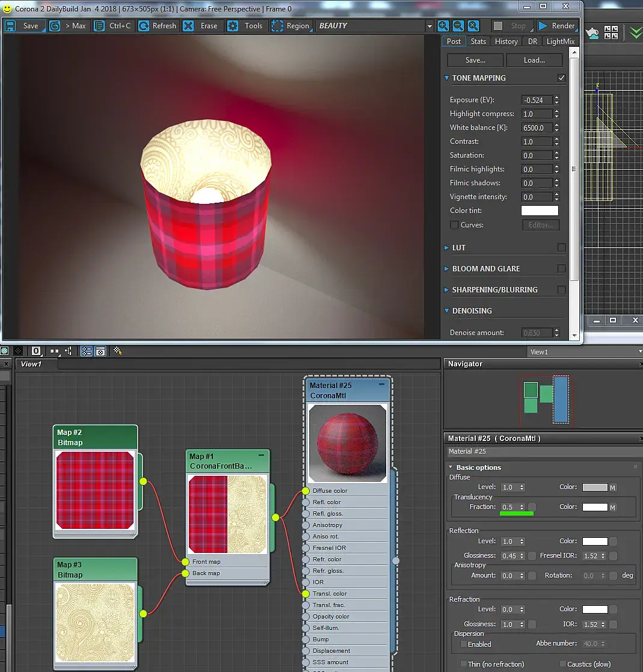Click the Refresh render icon

coord(144,26)
